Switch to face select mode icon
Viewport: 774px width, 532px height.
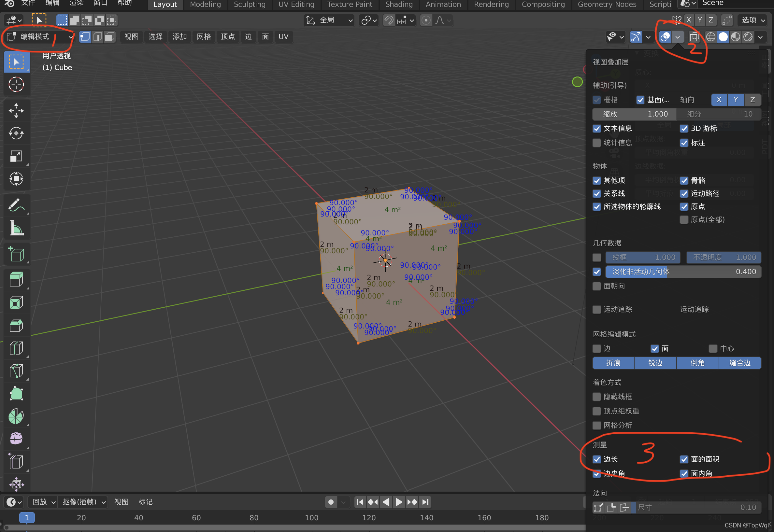point(109,37)
